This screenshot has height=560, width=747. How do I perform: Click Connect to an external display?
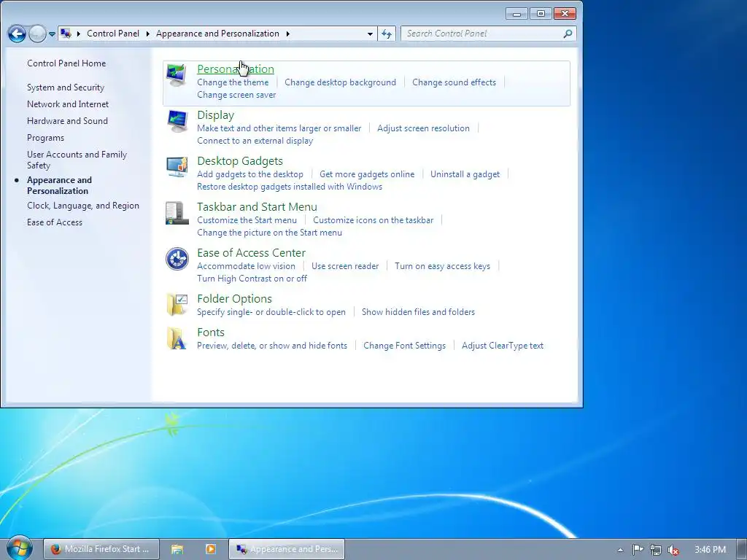pos(255,141)
